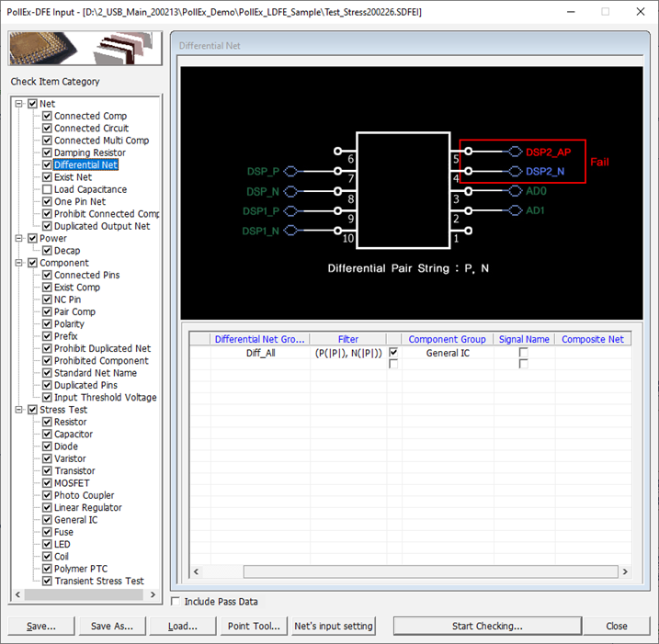Screen dimensions: 659x644
Task: Tick the Signal Name checkbox for Diff_All
Action: tap(523, 353)
